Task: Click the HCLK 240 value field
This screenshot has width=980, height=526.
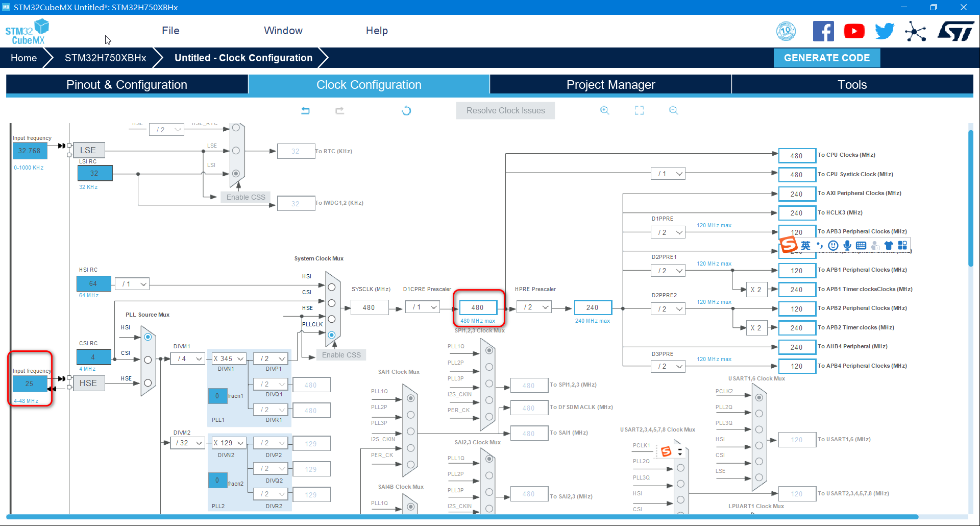Action: 593,307
